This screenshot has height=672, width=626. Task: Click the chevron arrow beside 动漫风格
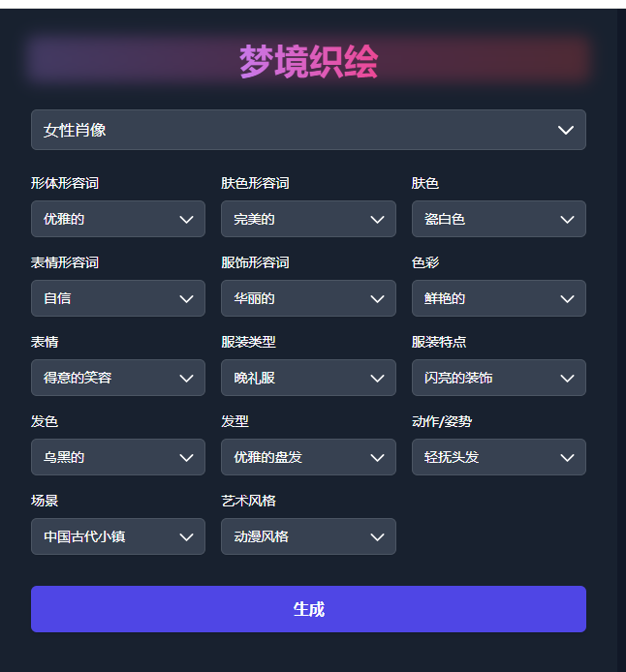(x=377, y=537)
